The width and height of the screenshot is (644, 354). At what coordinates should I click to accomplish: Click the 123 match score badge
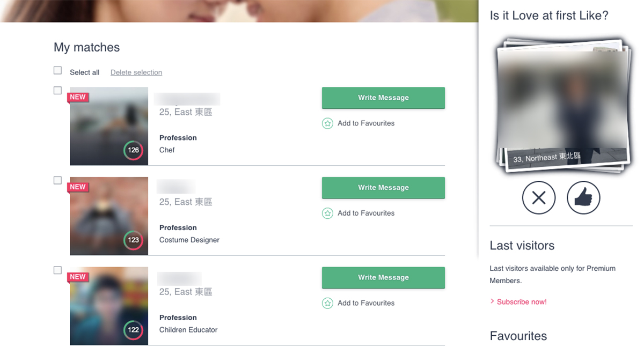click(133, 240)
